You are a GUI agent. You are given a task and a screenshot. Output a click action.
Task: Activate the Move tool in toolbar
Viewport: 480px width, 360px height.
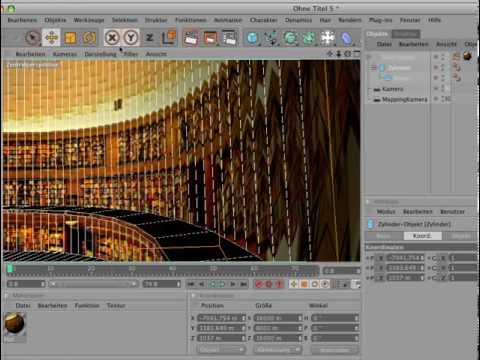click(x=51, y=37)
